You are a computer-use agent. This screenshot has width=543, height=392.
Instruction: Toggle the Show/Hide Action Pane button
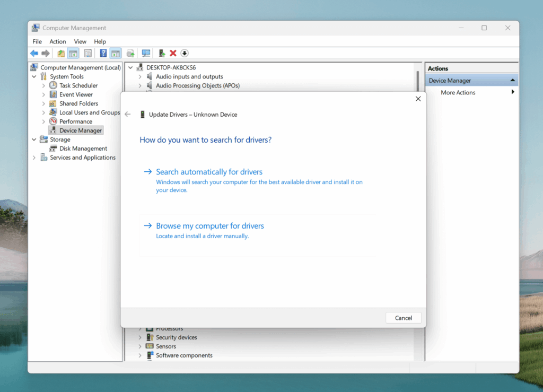(116, 53)
